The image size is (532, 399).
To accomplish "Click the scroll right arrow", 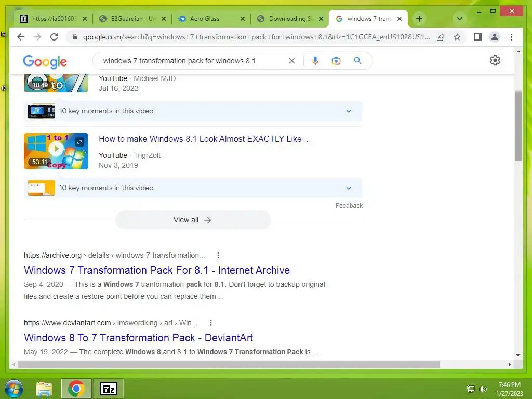I will 509,364.
